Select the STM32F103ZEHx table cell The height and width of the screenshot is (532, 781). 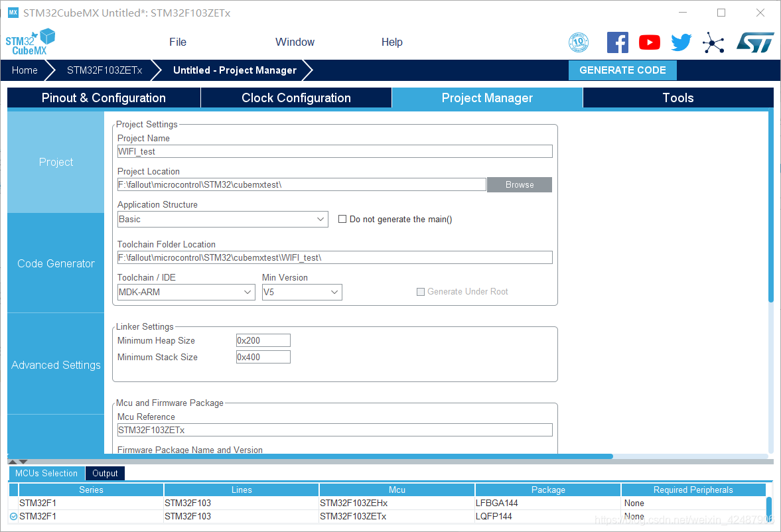point(397,503)
